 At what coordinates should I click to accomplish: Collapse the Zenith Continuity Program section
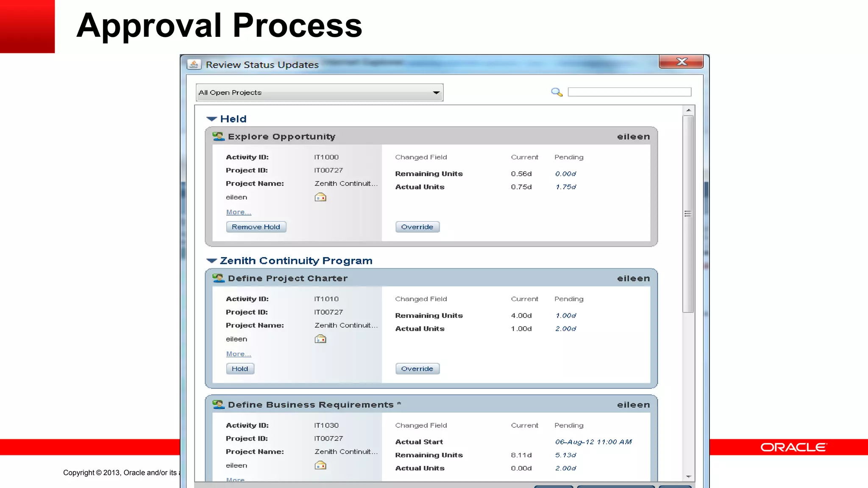211,261
